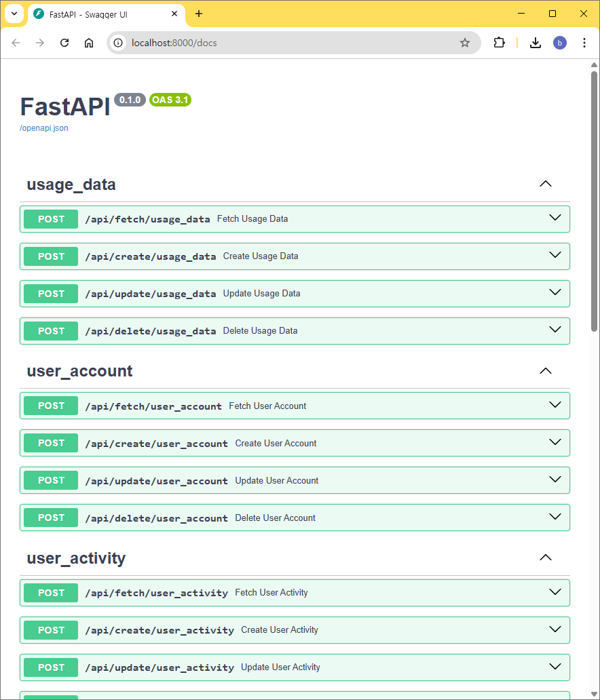Expand the Fetch Usage Data endpoint arrow

555,218
